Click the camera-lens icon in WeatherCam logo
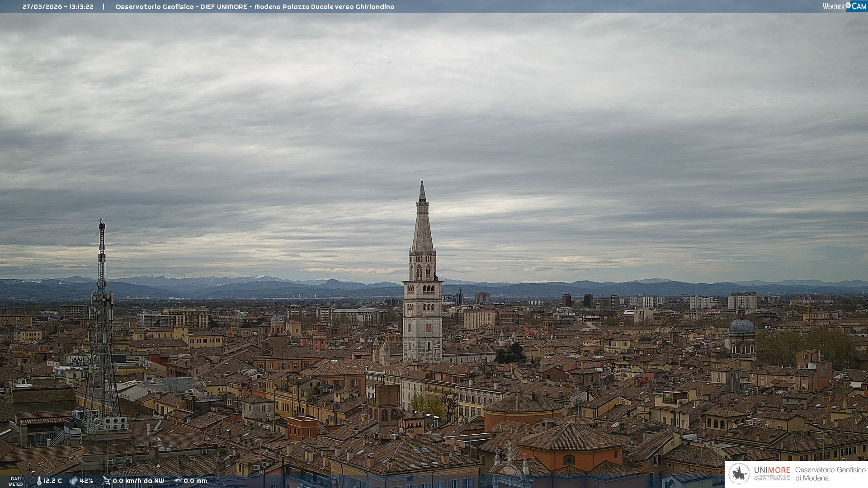868x488 pixels. pos(848,5)
